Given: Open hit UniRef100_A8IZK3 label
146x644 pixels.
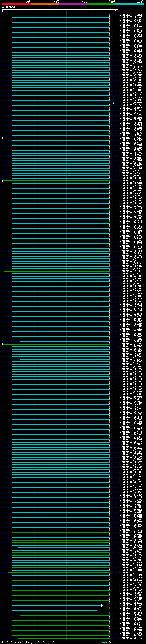Looking at the screenshot, I should [x=131, y=15].
